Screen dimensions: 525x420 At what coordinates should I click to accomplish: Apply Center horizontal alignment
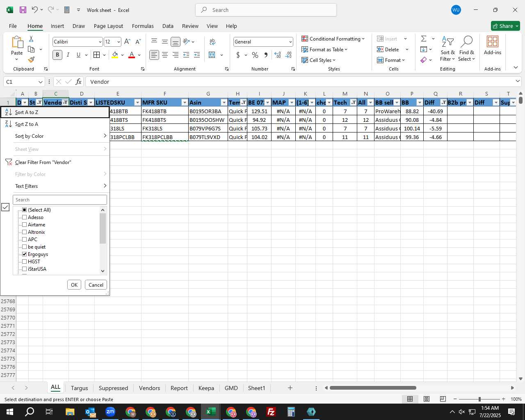pyautogui.click(x=165, y=55)
